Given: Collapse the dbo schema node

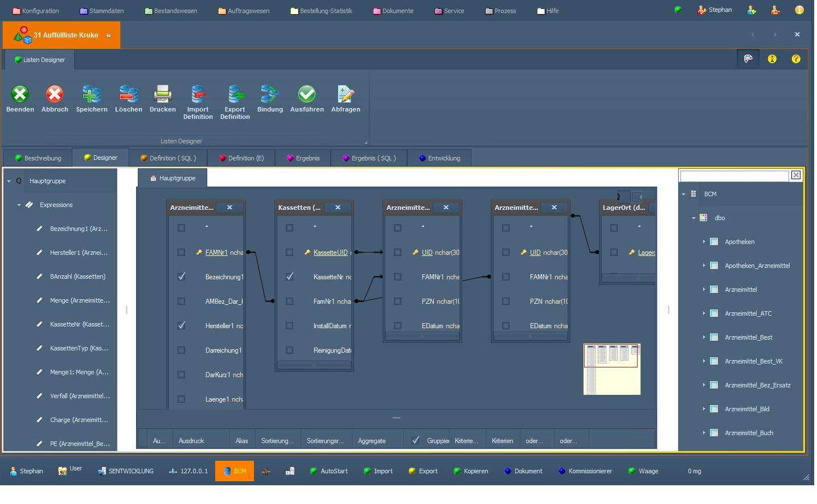Looking at the screenshot, I should (x=693, y=218).
